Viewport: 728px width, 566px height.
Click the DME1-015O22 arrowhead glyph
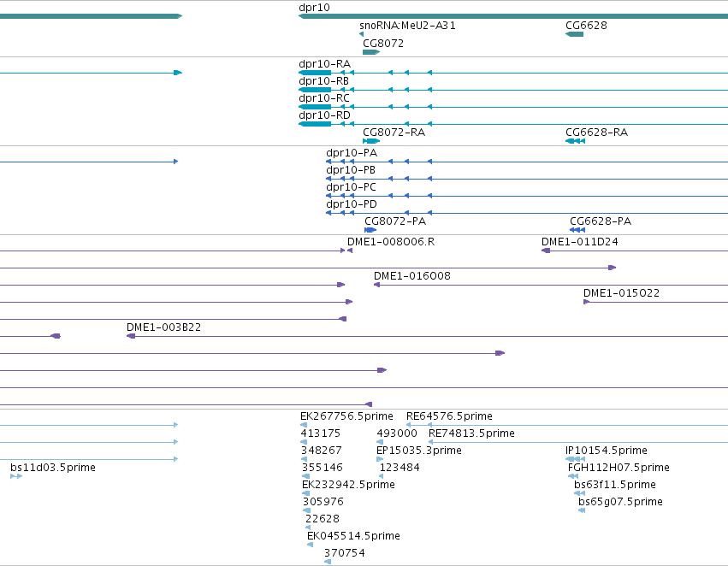coord(586,302)
